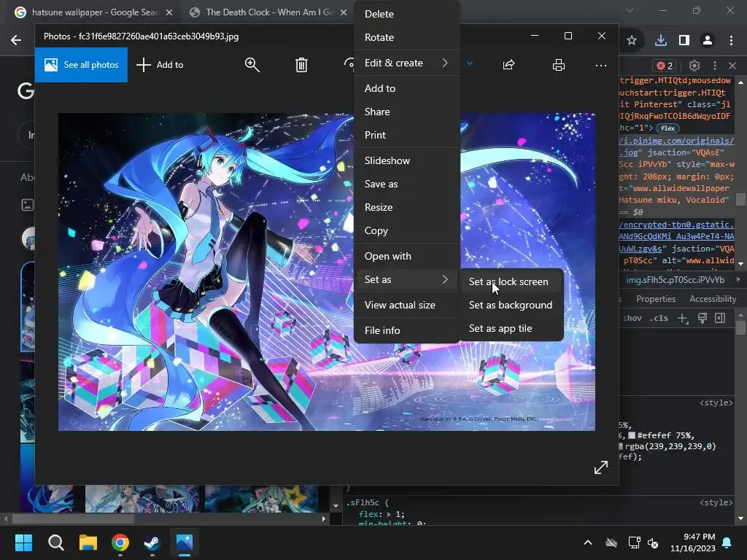Open the three-dots See more menu in Photos

click(x=601, y=65)
